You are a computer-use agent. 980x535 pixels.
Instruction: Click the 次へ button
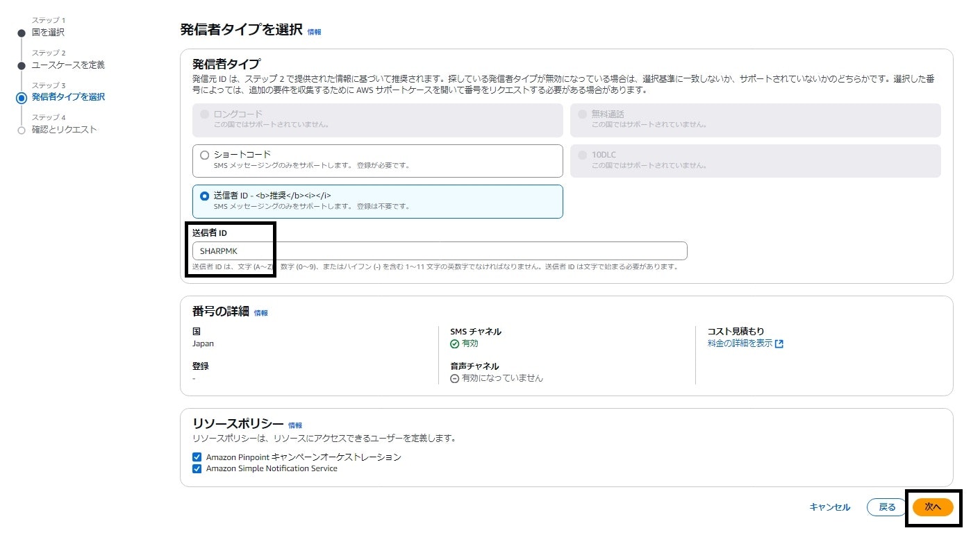933,507
